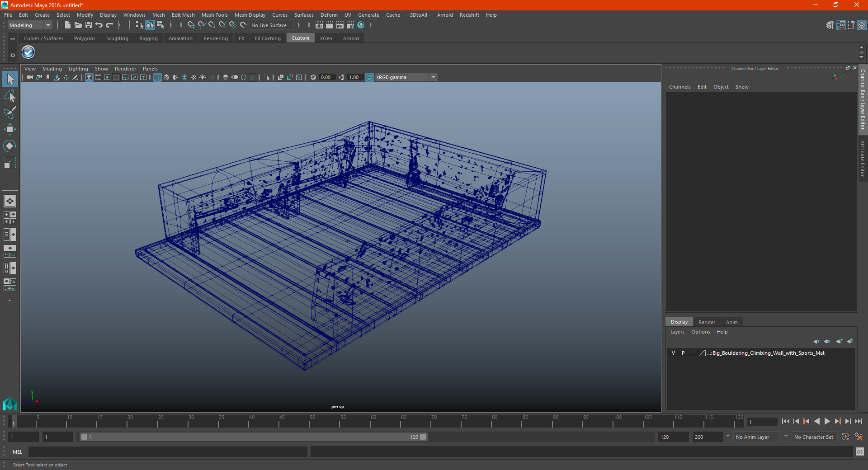
Task: Open the Render View clapper icon
Action: [319, 25]
